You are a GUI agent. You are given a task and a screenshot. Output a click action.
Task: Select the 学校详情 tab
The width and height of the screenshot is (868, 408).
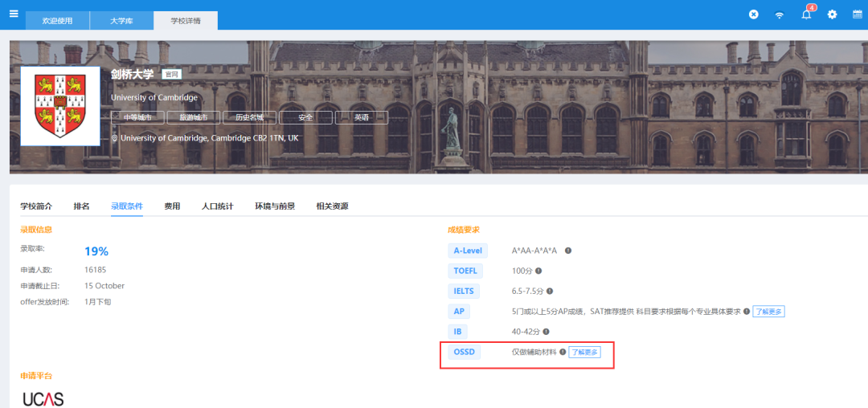coord(186,21)
